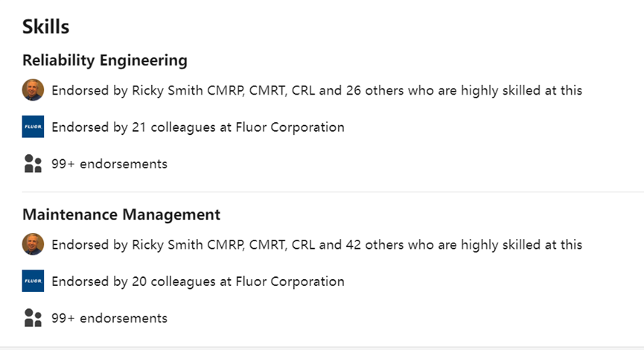Click Ricky Smith's photo under Maintenance Management
Screen dimensions: 644x350
[x=33, y=244]
